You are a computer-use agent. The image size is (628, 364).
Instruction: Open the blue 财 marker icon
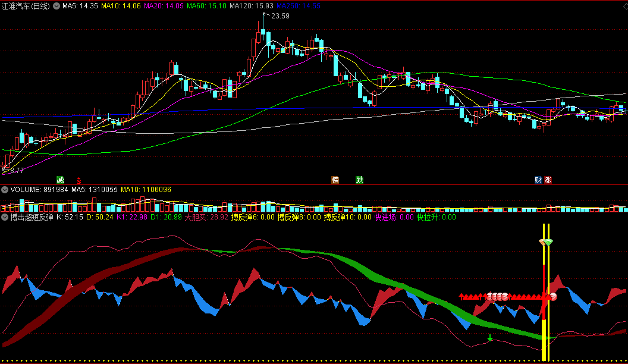538,180
